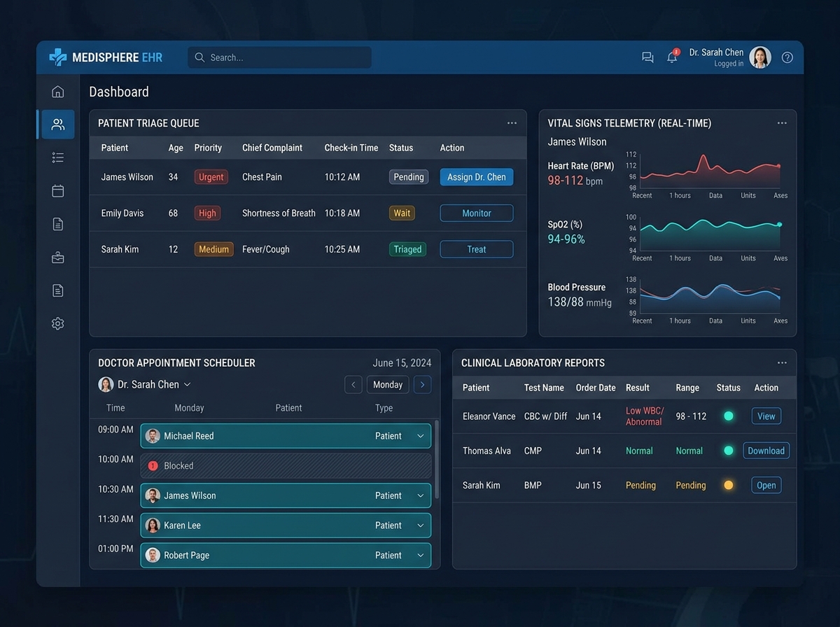Go to the next day in scheduler

tap(422, 385)
